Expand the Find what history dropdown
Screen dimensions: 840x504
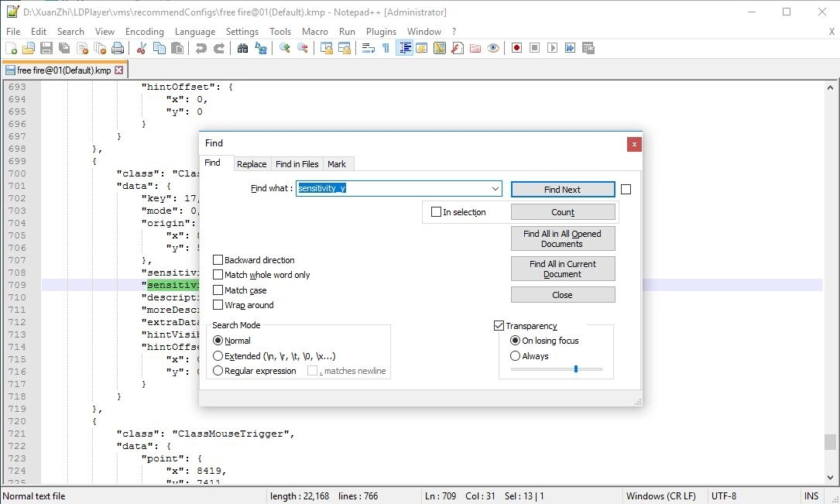(495, 189)
